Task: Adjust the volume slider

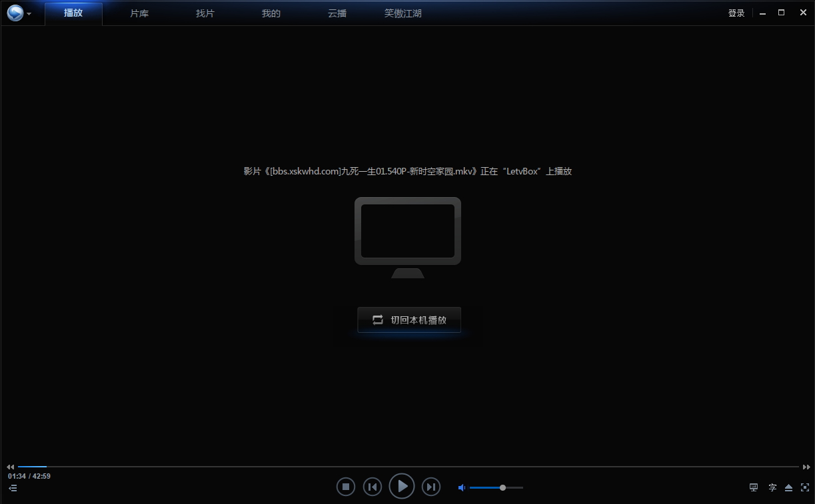Action: (496, 487)
